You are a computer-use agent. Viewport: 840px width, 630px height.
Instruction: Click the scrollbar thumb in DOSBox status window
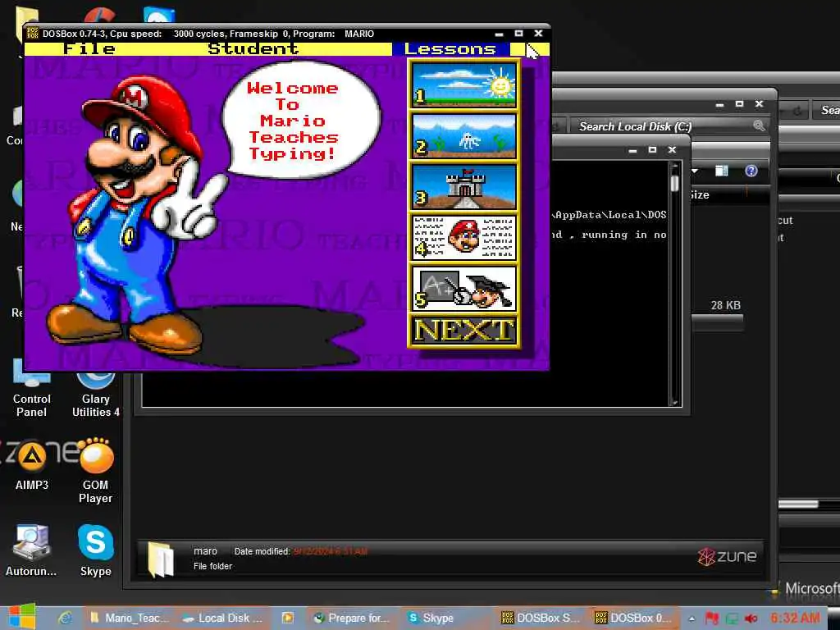pos(674,183)
